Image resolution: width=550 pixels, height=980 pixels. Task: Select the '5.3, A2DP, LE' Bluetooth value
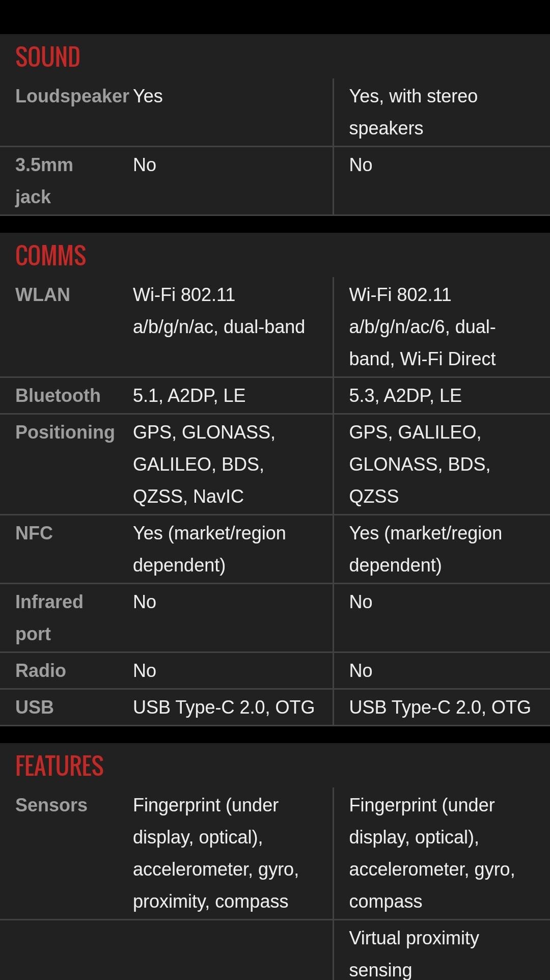[405, 396]
